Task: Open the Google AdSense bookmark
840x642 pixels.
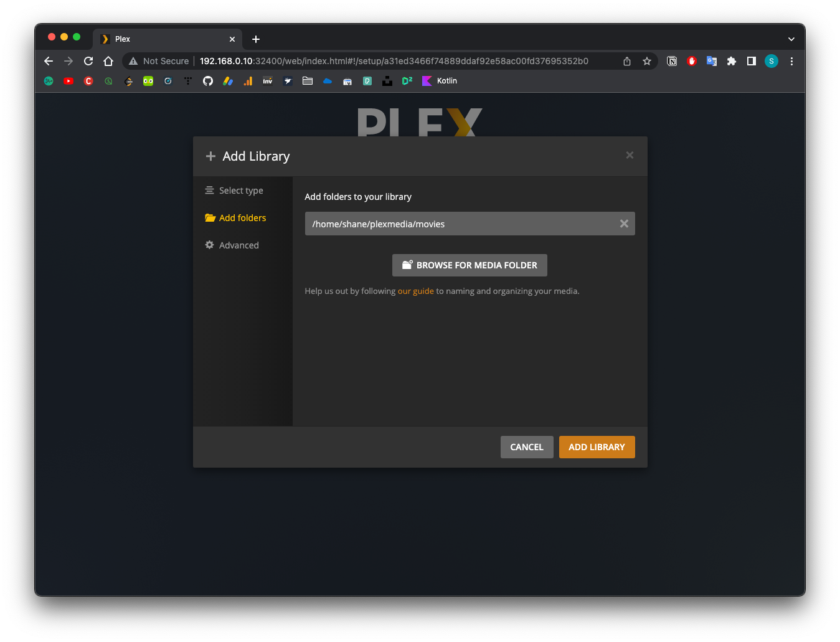Action: 228,81
